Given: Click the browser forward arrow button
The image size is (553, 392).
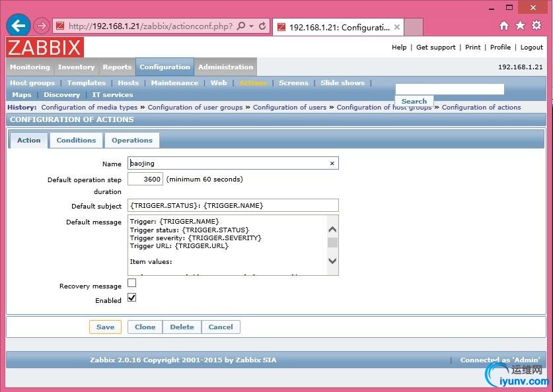Looking at the screenshot, I should (42, 26).
